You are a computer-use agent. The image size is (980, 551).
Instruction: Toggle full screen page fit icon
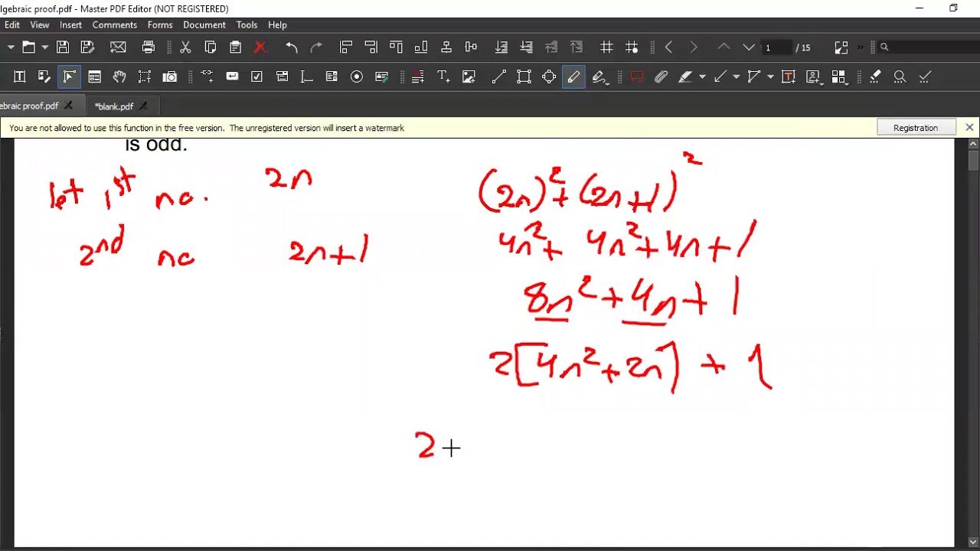841,47
